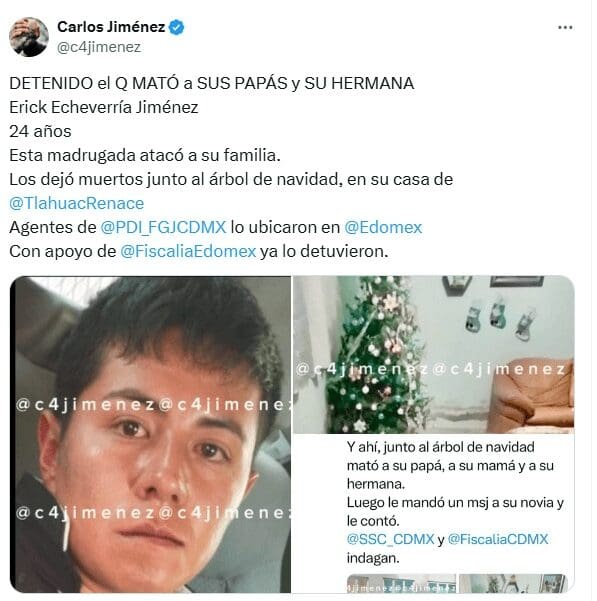Image resolution: width=597 pixels, height=601 pixels.
Task: Open the quoted tweet text screenshot
Action: pos(434,514)
